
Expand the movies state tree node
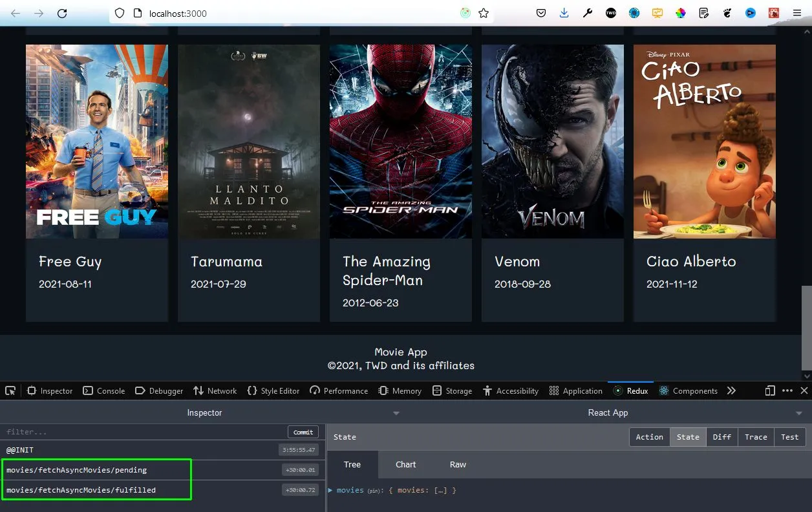click(330, 490)
